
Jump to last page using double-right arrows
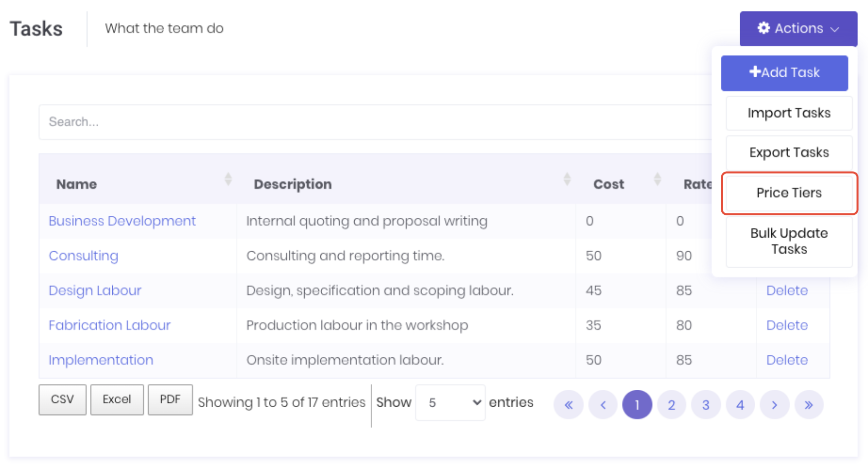click(x=809, y=405)
